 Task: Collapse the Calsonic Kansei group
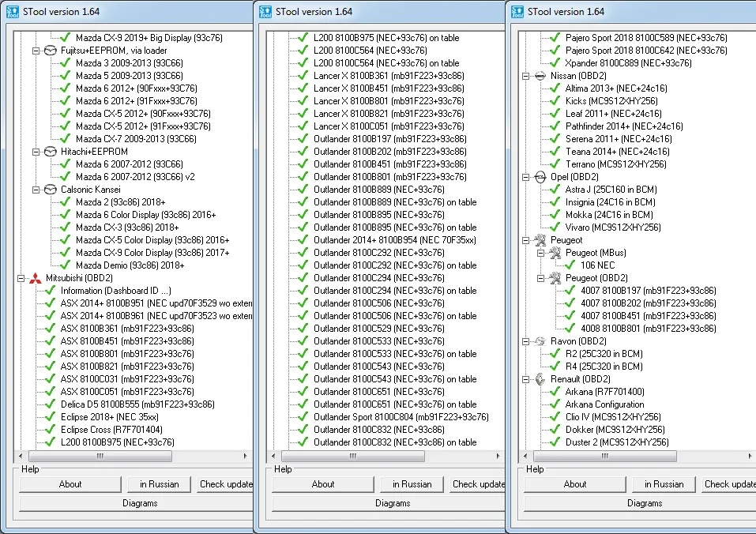tap(36, 190)
